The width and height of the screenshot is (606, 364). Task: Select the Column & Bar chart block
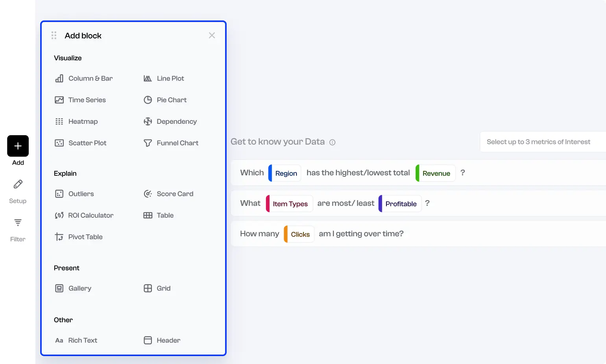pos(90,78)
